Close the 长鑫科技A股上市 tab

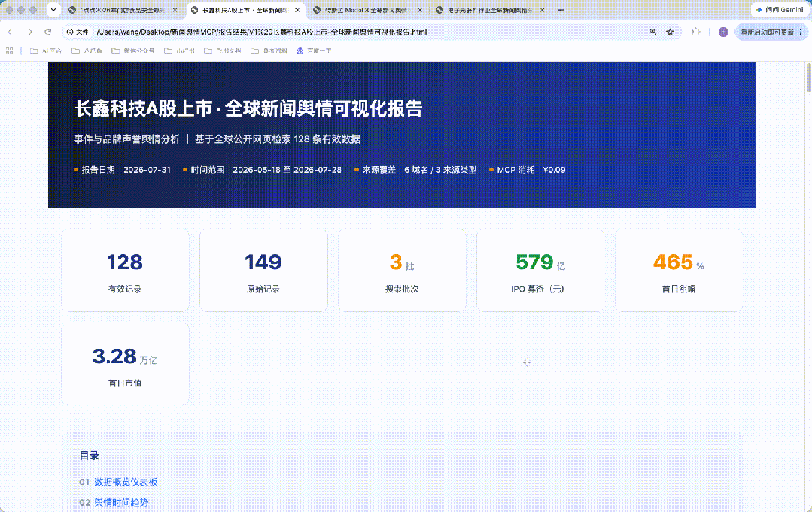tap(297, 10)
